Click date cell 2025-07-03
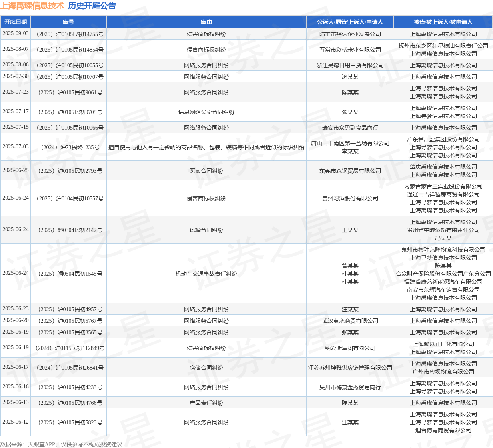 [x=16, y=147]
